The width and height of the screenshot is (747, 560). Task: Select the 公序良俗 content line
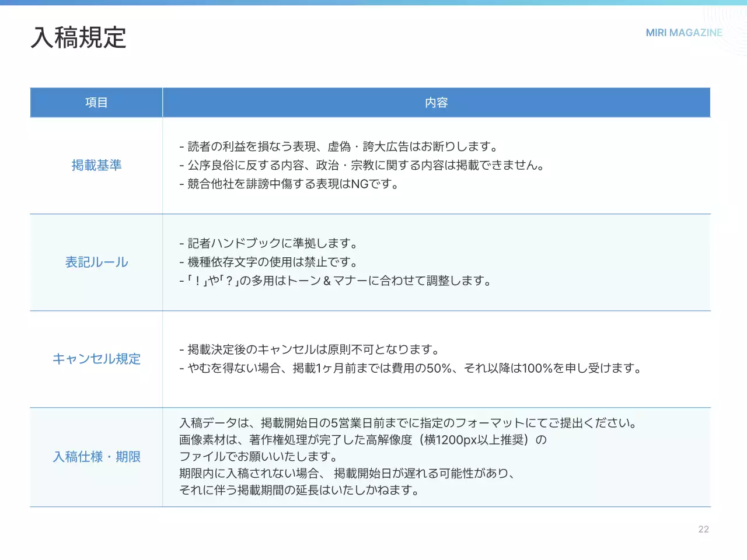[362, 165]
